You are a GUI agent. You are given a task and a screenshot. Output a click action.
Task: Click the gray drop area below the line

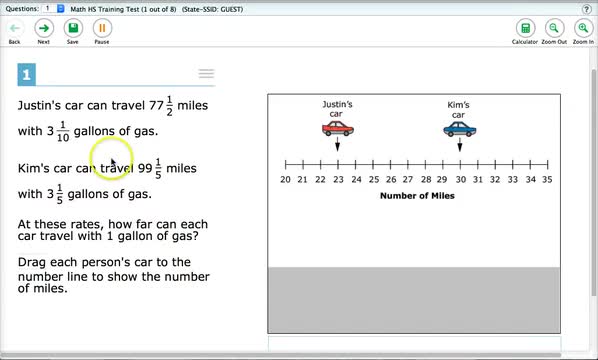[x=414, y=300]
